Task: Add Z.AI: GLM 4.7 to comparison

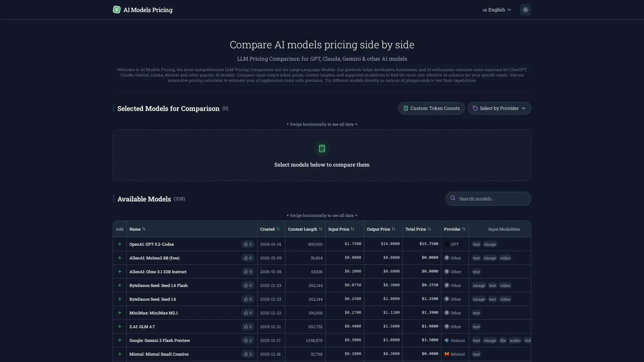Action: coord(120,326)
